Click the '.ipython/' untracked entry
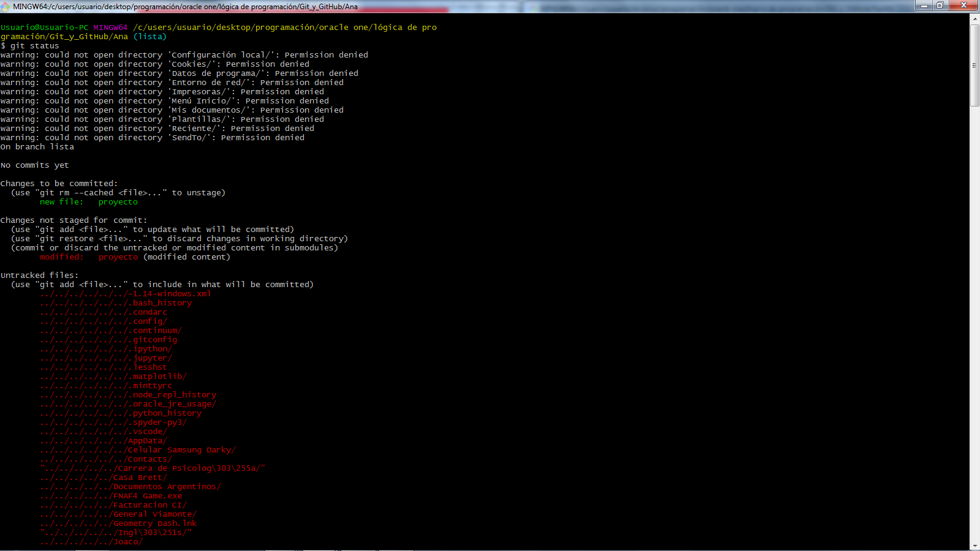Viewport: 980px width, 551px height. tap(106, 349)
